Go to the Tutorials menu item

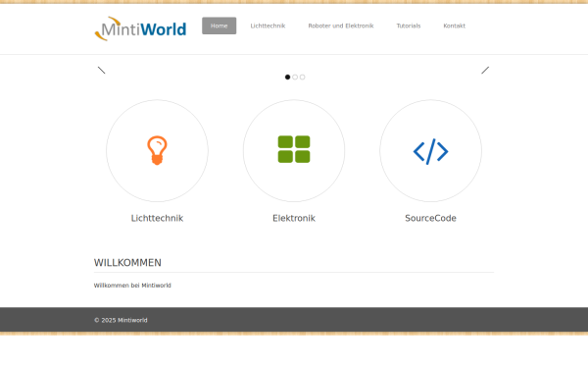pos(409,26)
